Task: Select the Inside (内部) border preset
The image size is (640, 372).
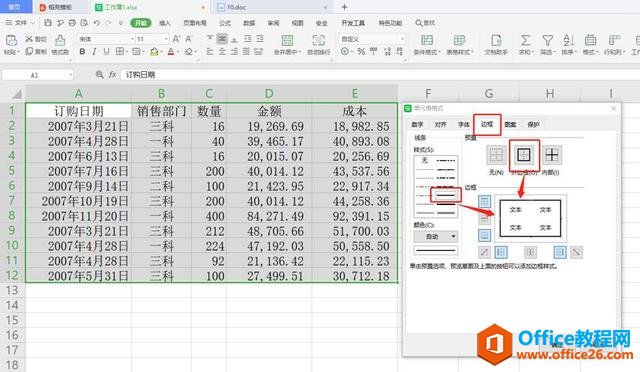Action: pyautogui.click(x=551, y=155)
